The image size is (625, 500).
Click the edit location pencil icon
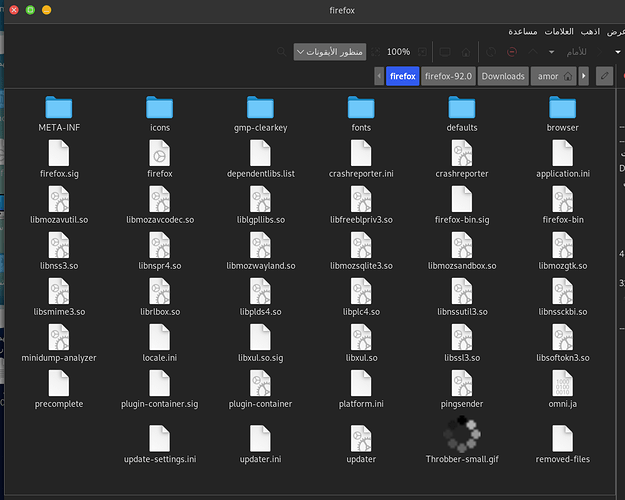pos(604,76)
